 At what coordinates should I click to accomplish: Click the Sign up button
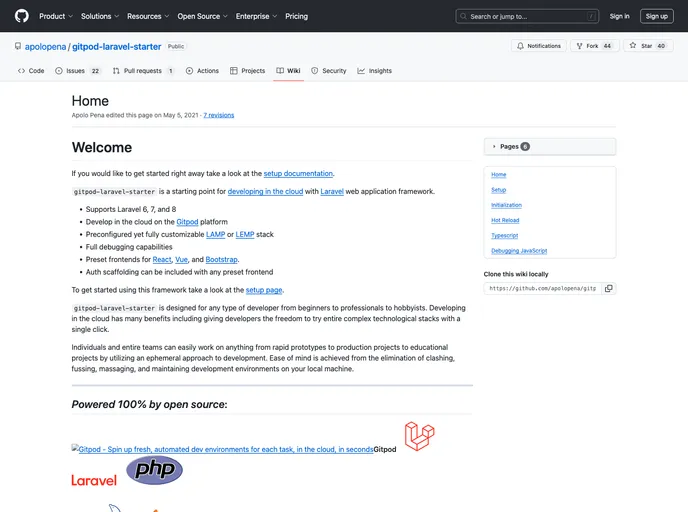click(656, 16)
